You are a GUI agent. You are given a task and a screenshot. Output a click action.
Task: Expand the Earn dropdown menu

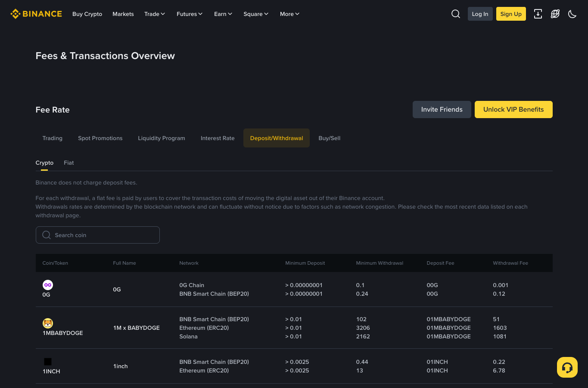coord(223,14)
